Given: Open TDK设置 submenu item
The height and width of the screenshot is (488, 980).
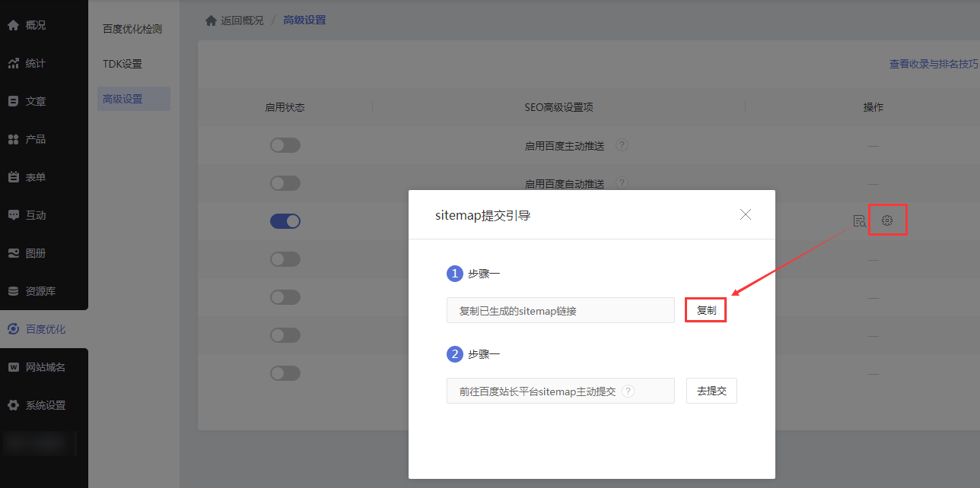Looking at the screenshot, I should tap(123, 64).
